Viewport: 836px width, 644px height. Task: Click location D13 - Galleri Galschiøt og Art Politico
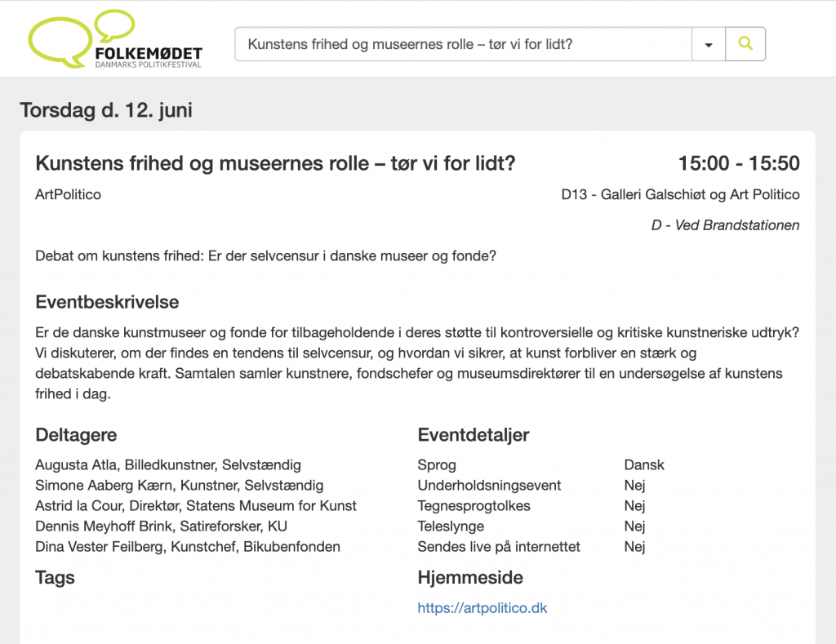click(x=680, y=195)
